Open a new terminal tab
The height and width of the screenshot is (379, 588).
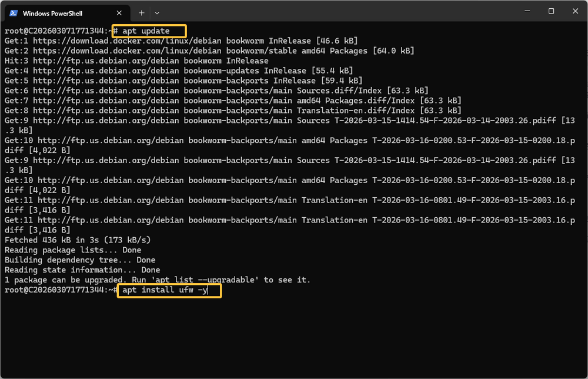141,12
